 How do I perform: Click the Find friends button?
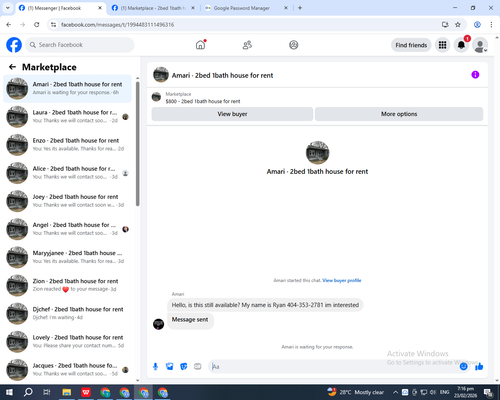pos(411,45)
